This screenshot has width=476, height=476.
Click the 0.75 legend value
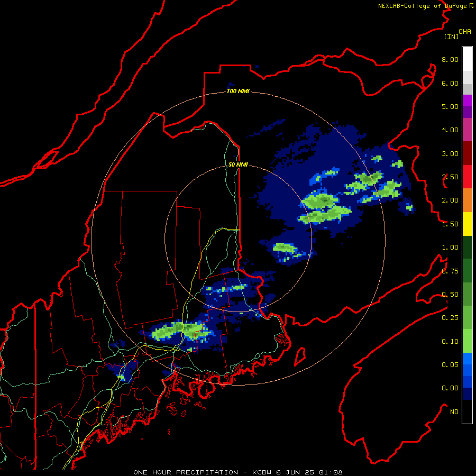450,271
